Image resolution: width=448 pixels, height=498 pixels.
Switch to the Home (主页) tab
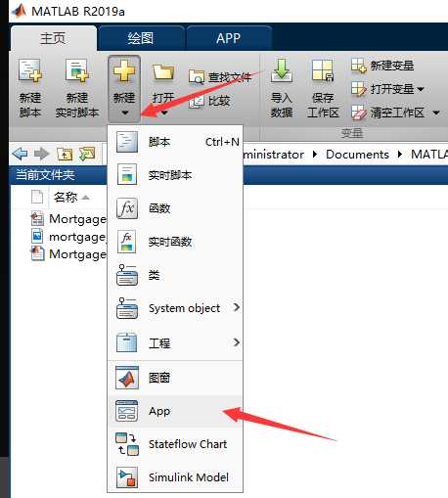[53, 38]
